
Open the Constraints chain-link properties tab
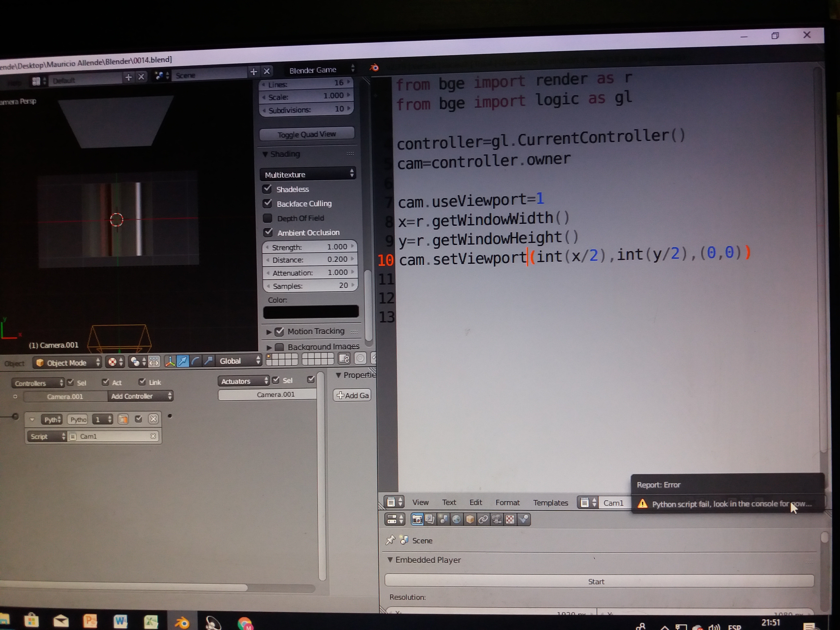483,519
